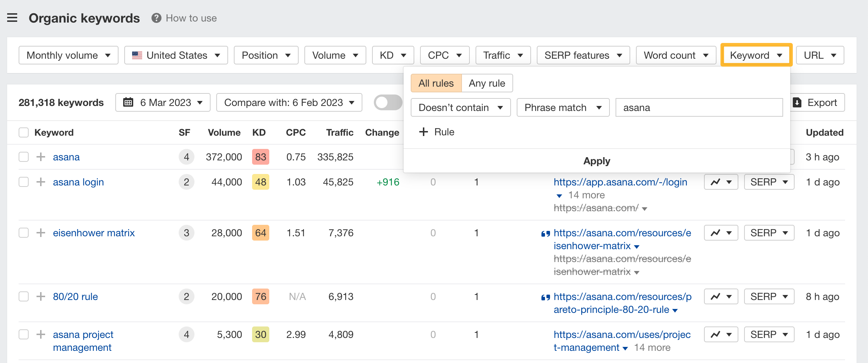Open the Monthly volume dropdown
This screenshot has height=363, width=868.
(68, 55)
